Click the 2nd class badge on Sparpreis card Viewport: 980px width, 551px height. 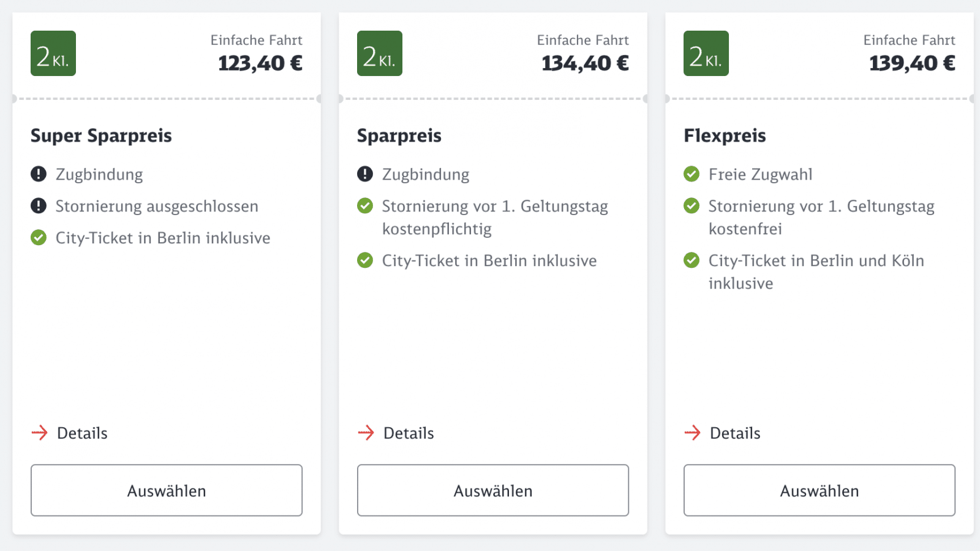(380, 53)
